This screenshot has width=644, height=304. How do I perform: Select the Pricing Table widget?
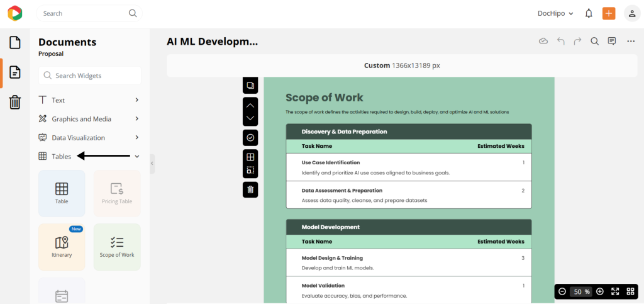tap(117, 193)
